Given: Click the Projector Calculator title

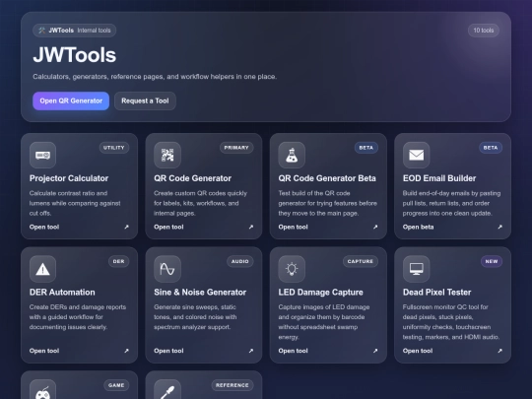Looking at the screenshot, I should tap(69, 178).
